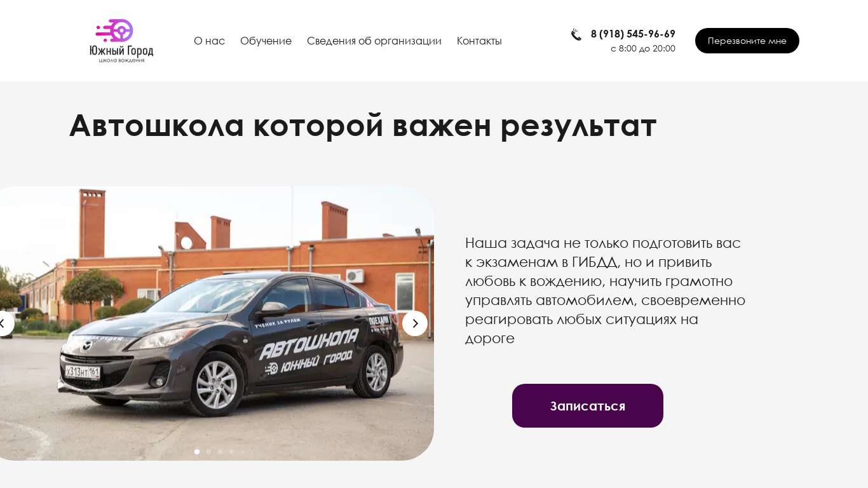Viewport: 868px width, 488px height.
Task: Click the Южный Город logo
Action: [x=121, y=41]
